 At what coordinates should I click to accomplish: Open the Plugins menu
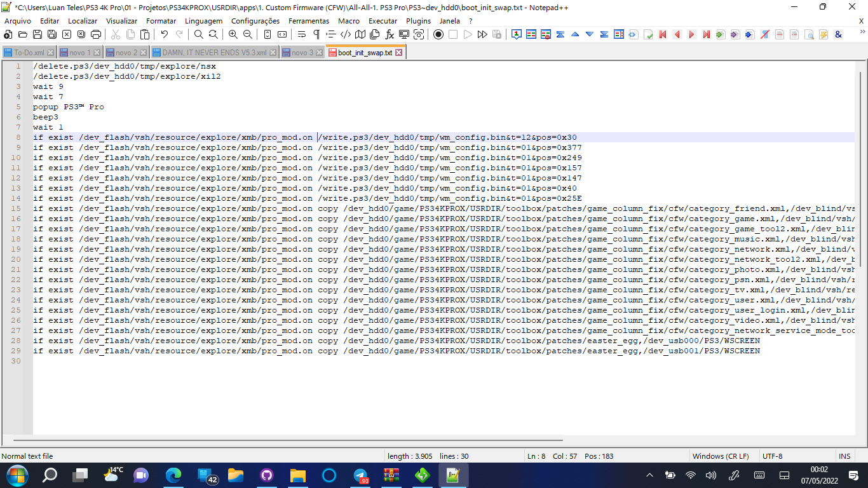pos(418,20)
